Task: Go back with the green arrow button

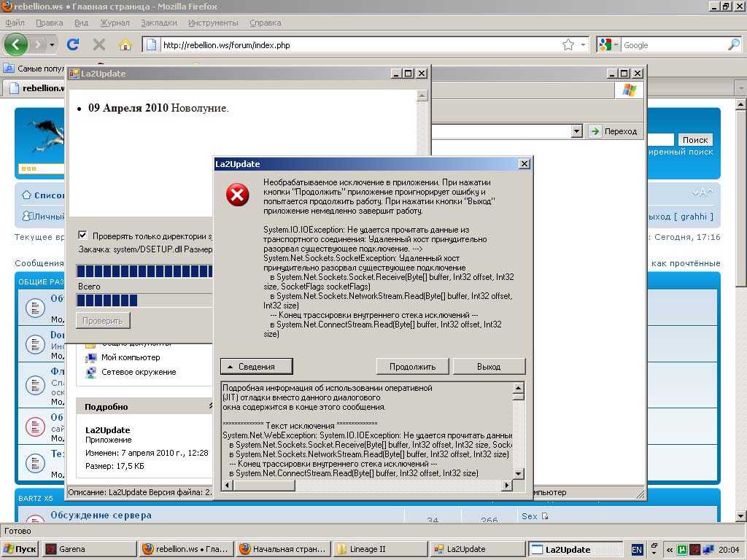Action: [16, 44]
